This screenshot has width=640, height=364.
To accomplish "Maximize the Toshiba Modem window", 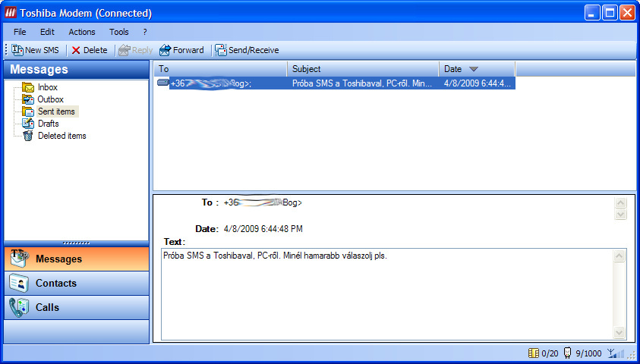I will pos(610,13).
